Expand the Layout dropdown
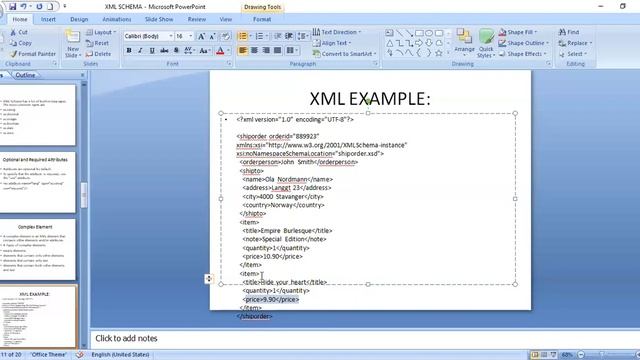 (101, 32)
